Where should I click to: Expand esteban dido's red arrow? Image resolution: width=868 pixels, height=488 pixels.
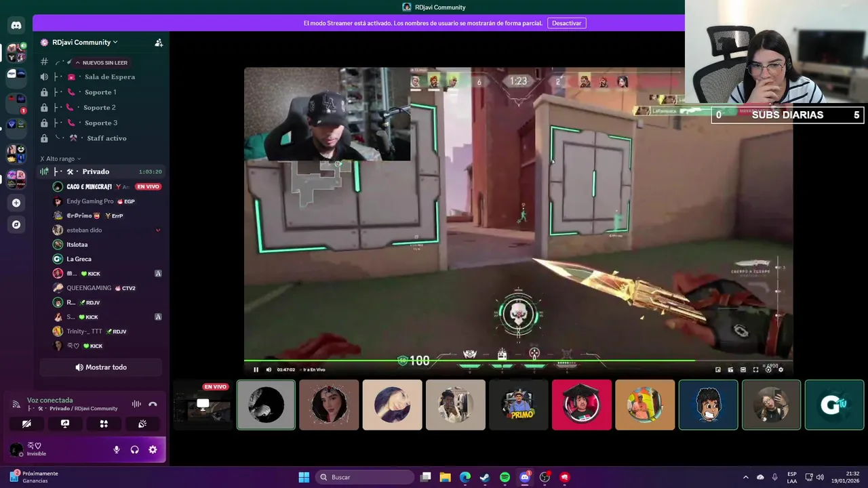[158, 230]
